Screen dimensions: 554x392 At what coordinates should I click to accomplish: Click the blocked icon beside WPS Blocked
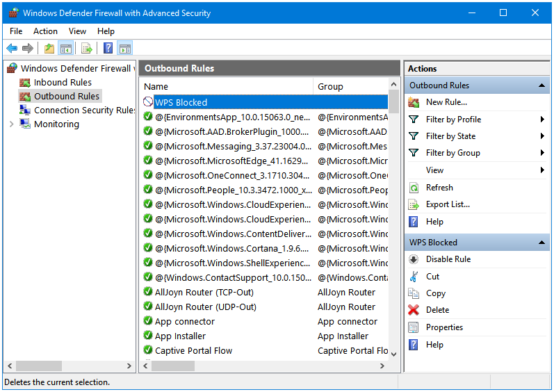(147, 102)
